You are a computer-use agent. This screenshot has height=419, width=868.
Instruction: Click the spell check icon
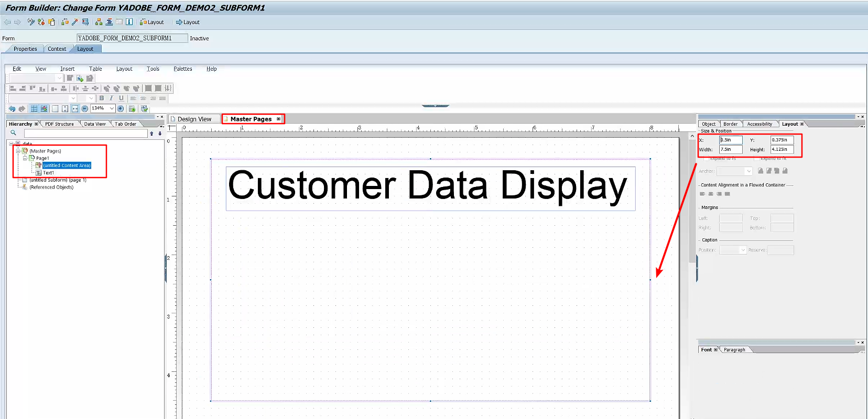[145, 108]
